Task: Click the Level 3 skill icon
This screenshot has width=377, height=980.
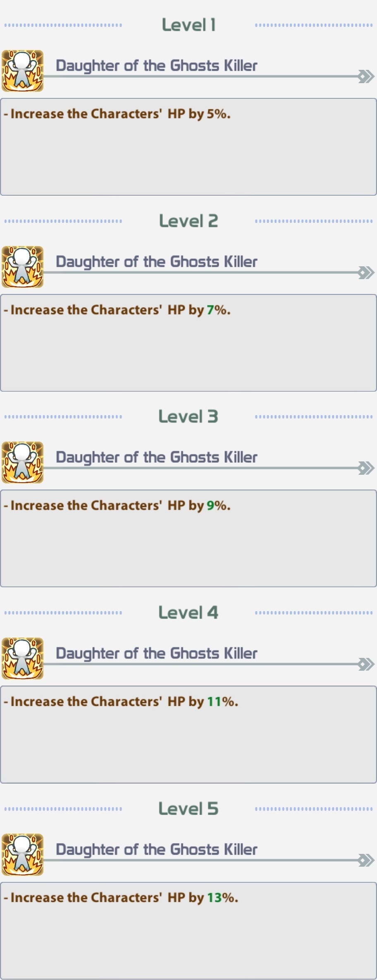Action: click(23, 462)
